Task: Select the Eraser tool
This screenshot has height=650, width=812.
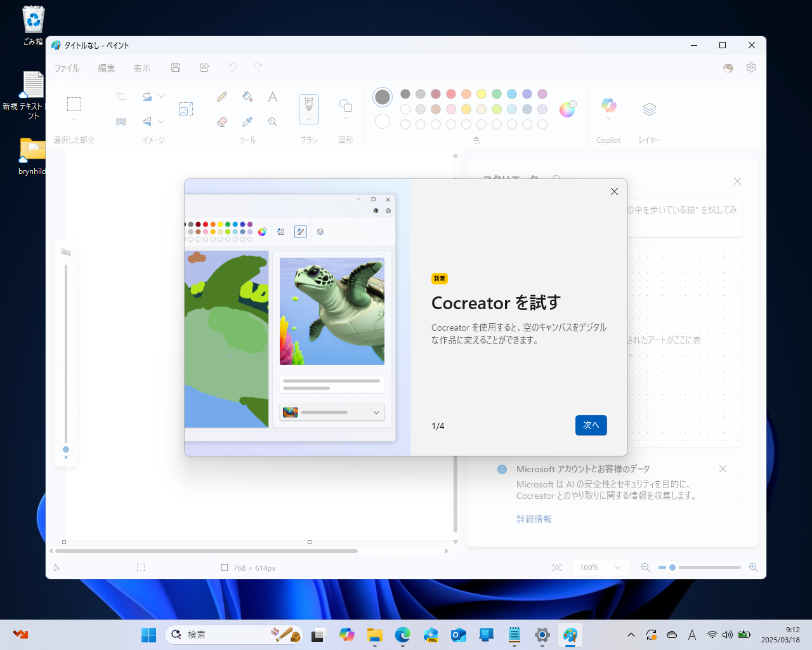Action: point(221,121)
